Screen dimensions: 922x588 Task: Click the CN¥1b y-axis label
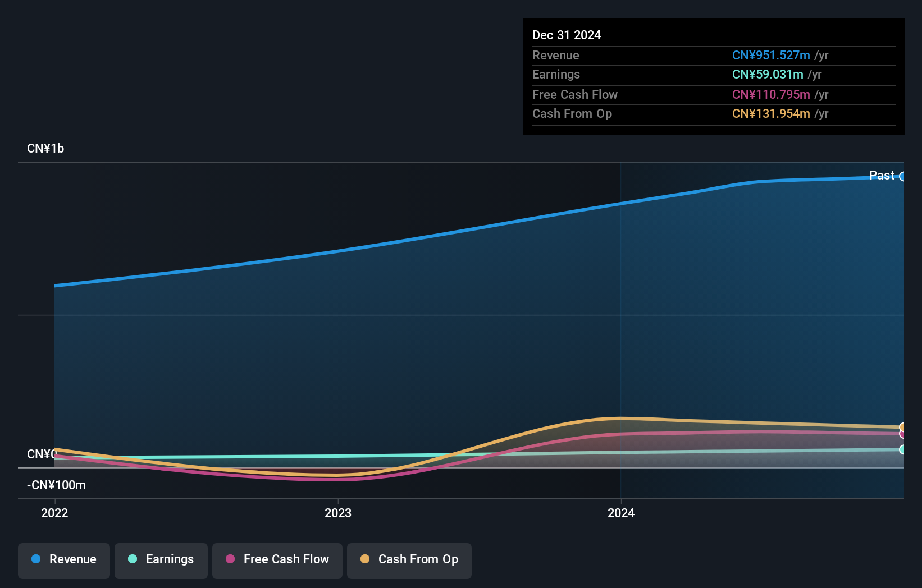[45, 149]
